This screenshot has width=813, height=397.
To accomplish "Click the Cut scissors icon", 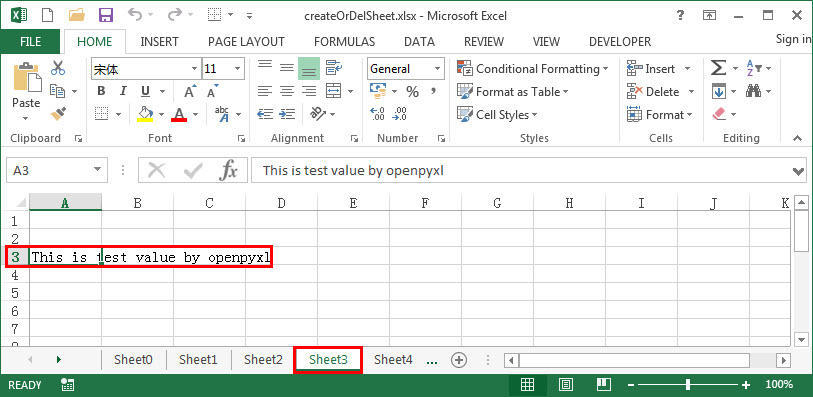I will click(x=58, y=68).
